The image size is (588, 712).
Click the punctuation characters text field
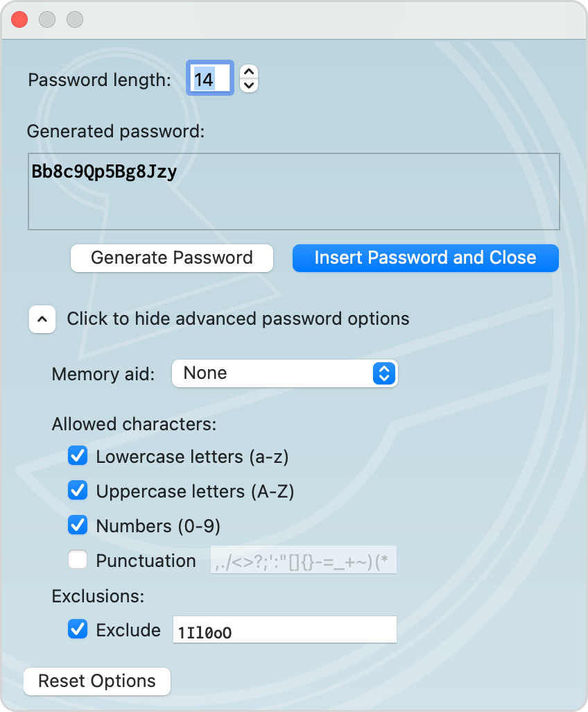coord(304,559)
